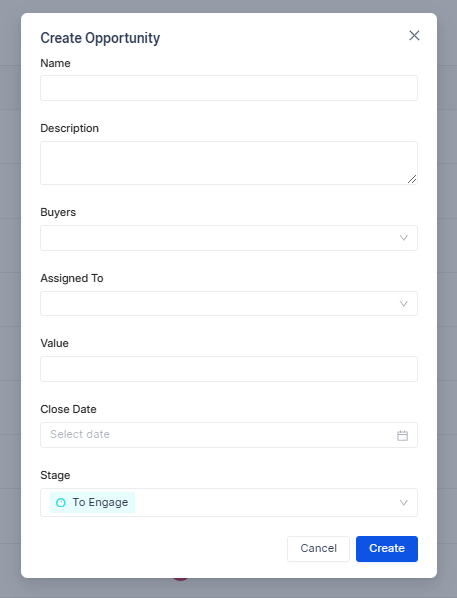The width and height of the screenshot is (457, 598).
Task: Click the Cancel button
Action: tap(318, 549)
